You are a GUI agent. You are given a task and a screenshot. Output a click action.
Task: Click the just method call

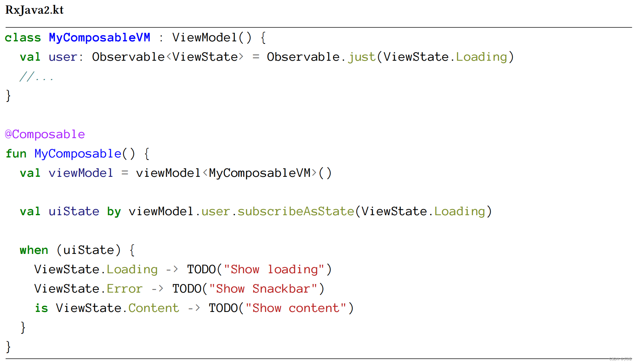(x=361, y=57)
